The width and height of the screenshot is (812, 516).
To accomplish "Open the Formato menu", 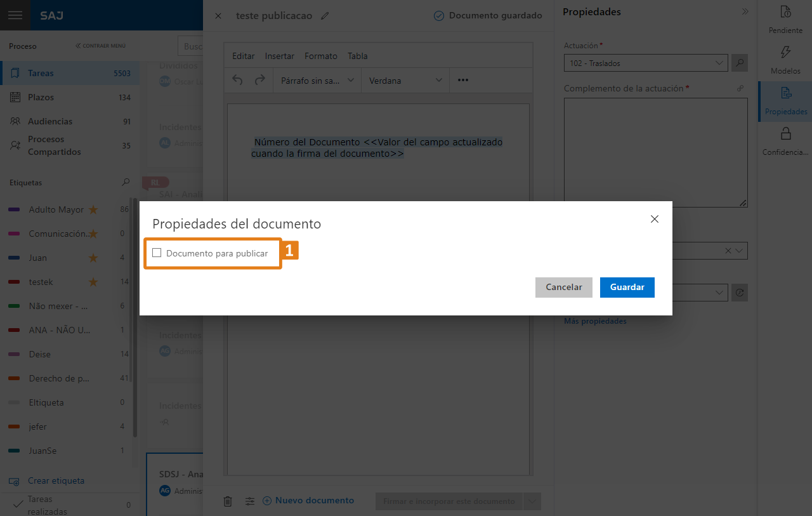I will [x=321, y=56].
